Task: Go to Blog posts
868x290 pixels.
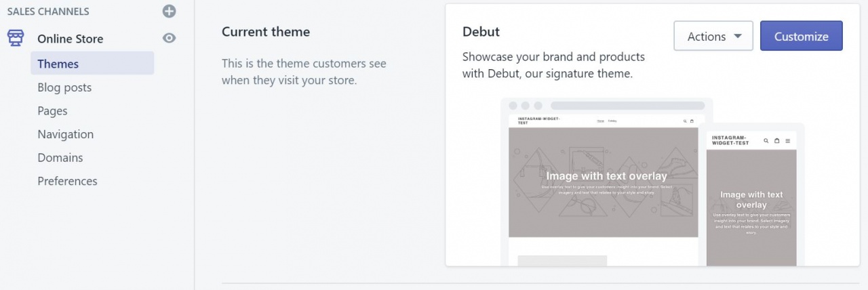Action: tap(64, 87)
